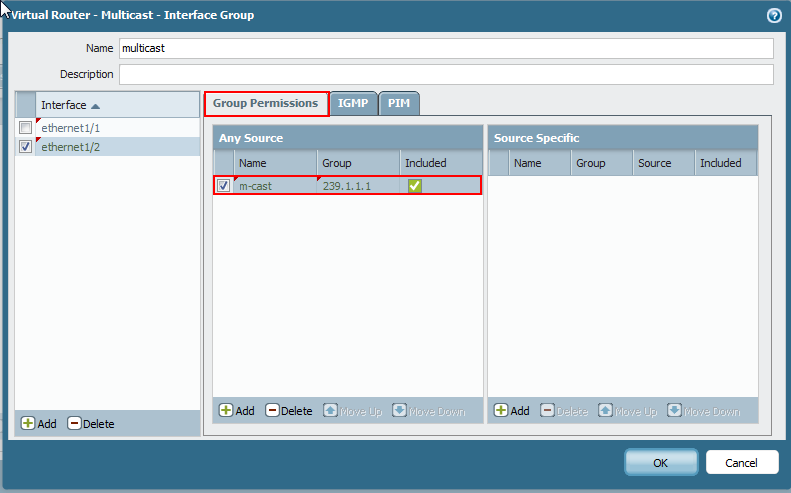Click Move Down in Source Specific panel
This screenshot has width=791, height=493.
(704, 410)
